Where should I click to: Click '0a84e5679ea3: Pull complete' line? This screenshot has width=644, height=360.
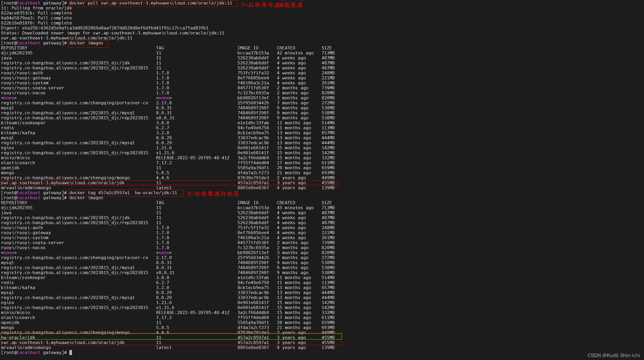[x=37, y=18]
